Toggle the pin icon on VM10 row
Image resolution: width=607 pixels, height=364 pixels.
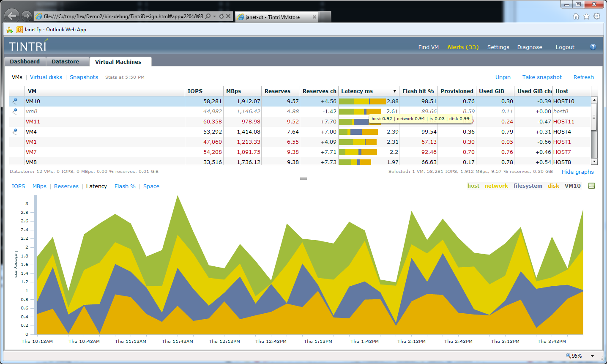[15, 101]
